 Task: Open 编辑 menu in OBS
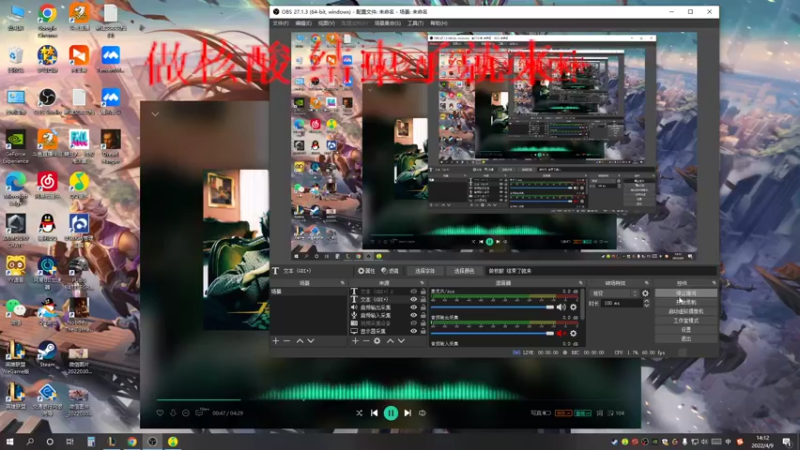pyautogui.click(x=303, y=23)
